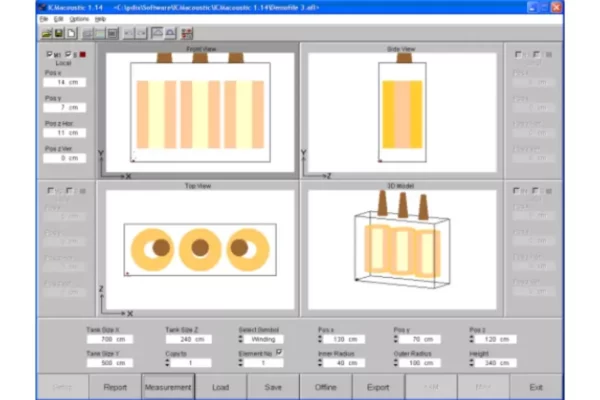The width and height of the screenshot is (600, 400).
Task: Click the Tank Size X field
Action: (x=110, y=339)
